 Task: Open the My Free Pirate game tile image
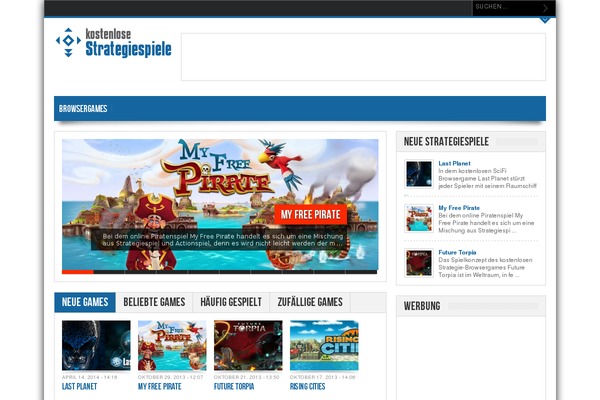pyautogui.click(x=172, y=345)
